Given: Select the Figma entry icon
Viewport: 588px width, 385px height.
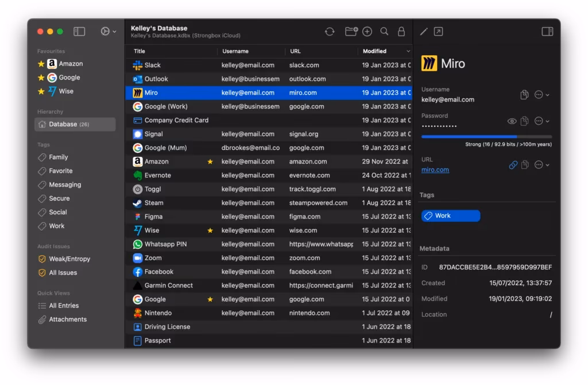Looking at the screenshot, I should (138, 217).
